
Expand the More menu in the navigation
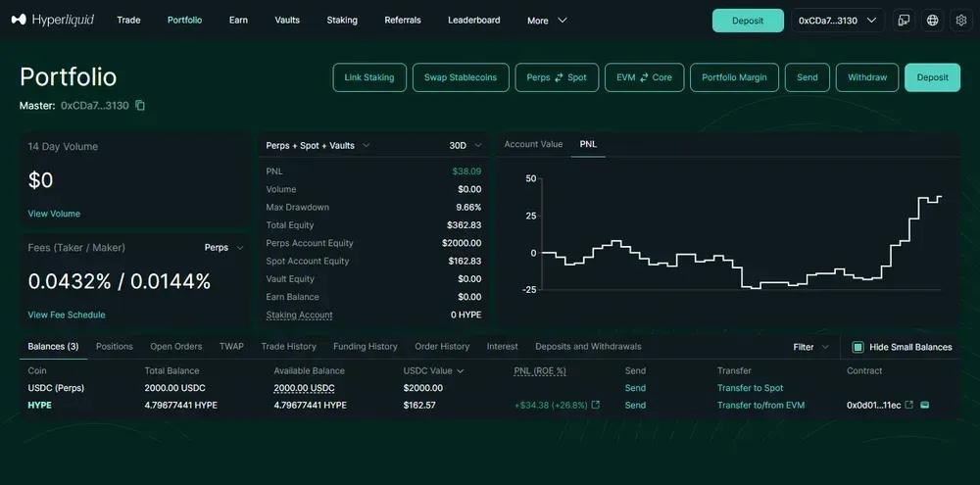point(547,21)
